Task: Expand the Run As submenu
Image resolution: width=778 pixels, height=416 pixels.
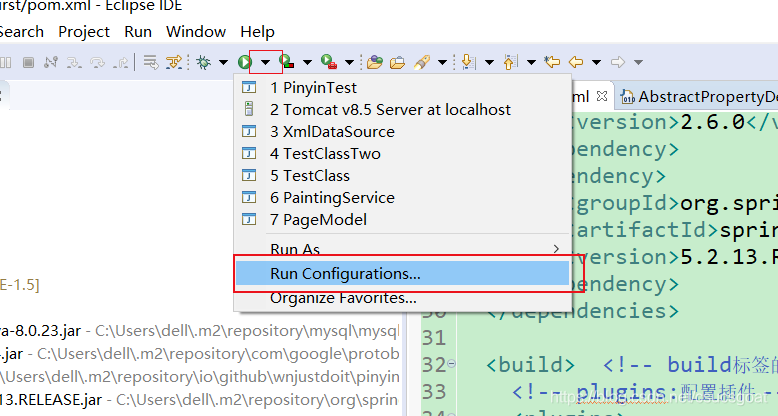Action: 402,248
